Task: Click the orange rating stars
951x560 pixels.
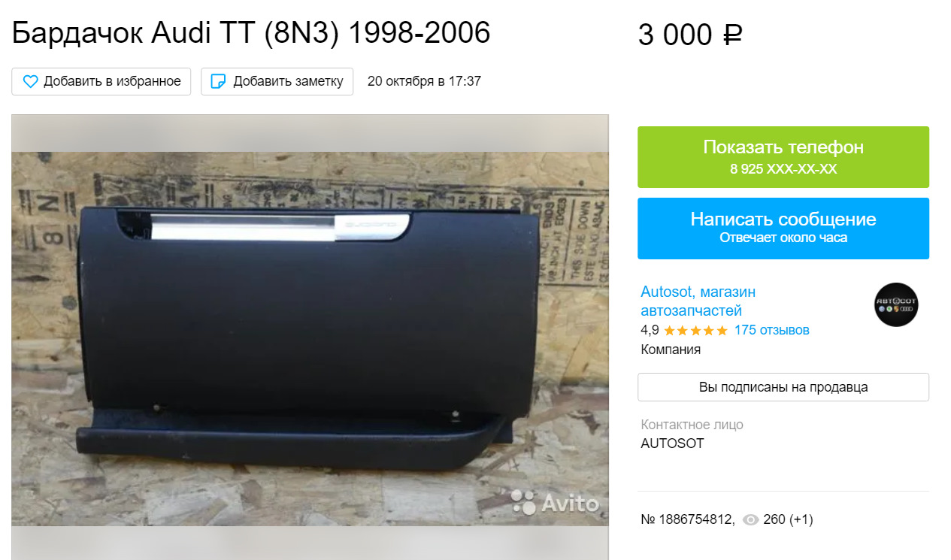Action: point(695,330)
